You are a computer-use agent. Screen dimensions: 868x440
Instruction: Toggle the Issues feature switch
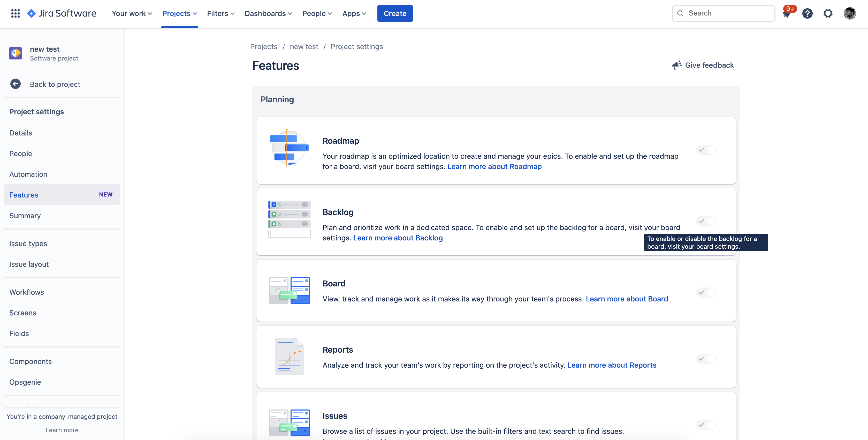pos(706,425)
